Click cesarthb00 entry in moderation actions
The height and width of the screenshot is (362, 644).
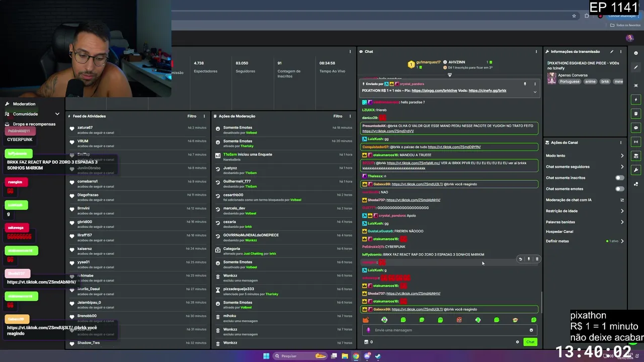tap(284, 197)
